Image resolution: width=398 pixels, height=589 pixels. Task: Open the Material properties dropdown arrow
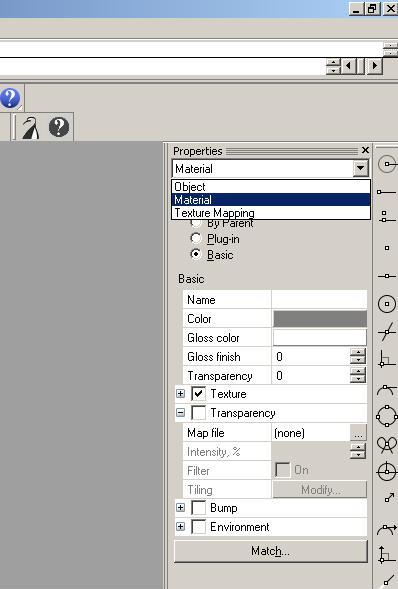tap(360, 168)
